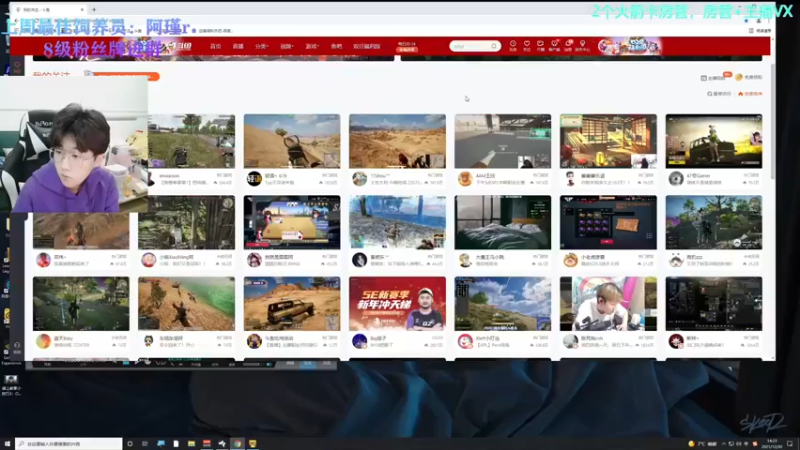800x450 pixels.
Task: Open the desert landscape stream in top row
Action: click(397, 141)
